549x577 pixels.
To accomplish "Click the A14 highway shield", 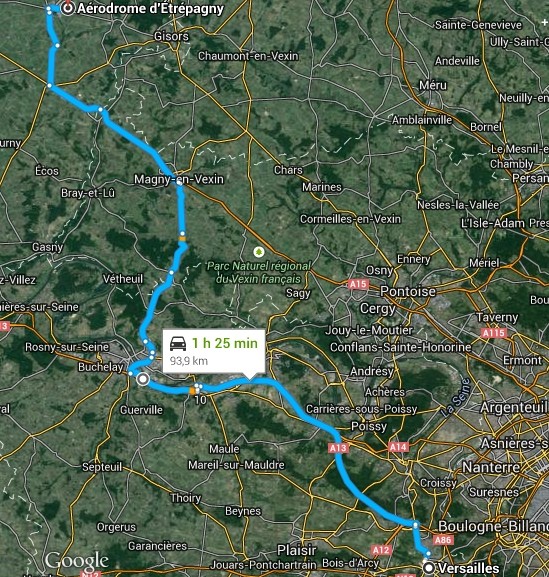I will tap(399, 447).
